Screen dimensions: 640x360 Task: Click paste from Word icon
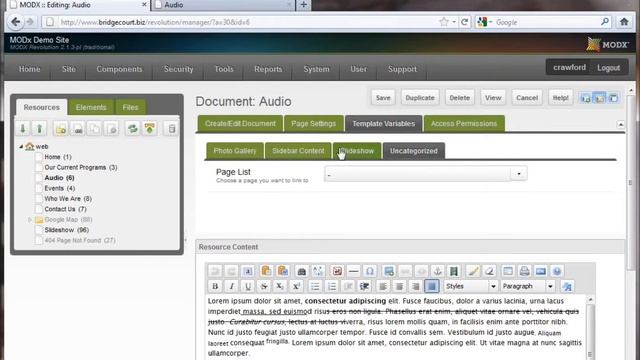(282, 271)
